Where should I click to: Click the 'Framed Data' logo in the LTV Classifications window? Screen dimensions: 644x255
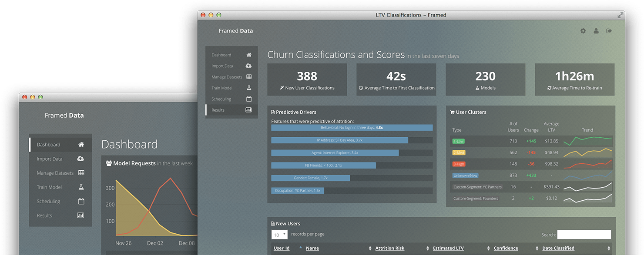click(x=235, y=31)
